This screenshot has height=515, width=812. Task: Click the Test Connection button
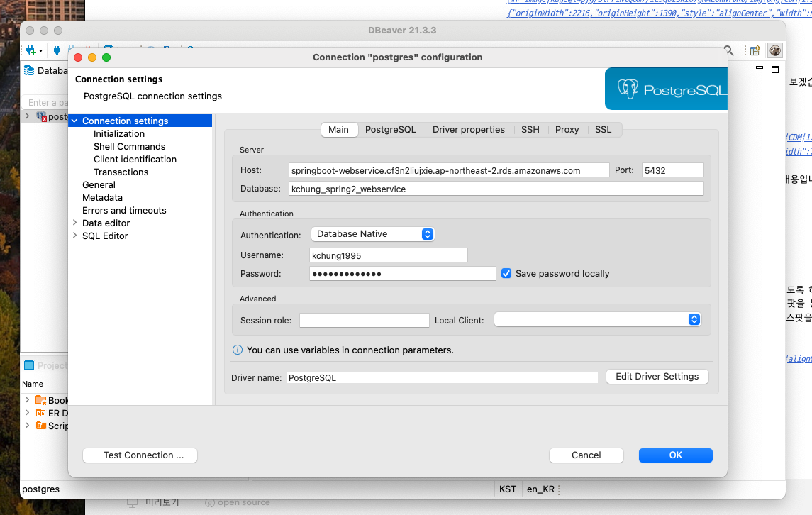(140, 455)
